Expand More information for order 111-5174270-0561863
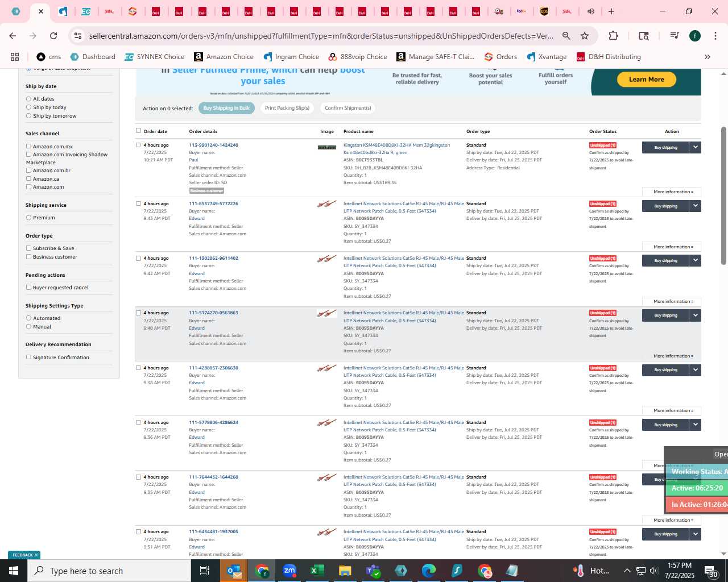Viewport: 728px width, 582px height. click(x=672, y=356)
